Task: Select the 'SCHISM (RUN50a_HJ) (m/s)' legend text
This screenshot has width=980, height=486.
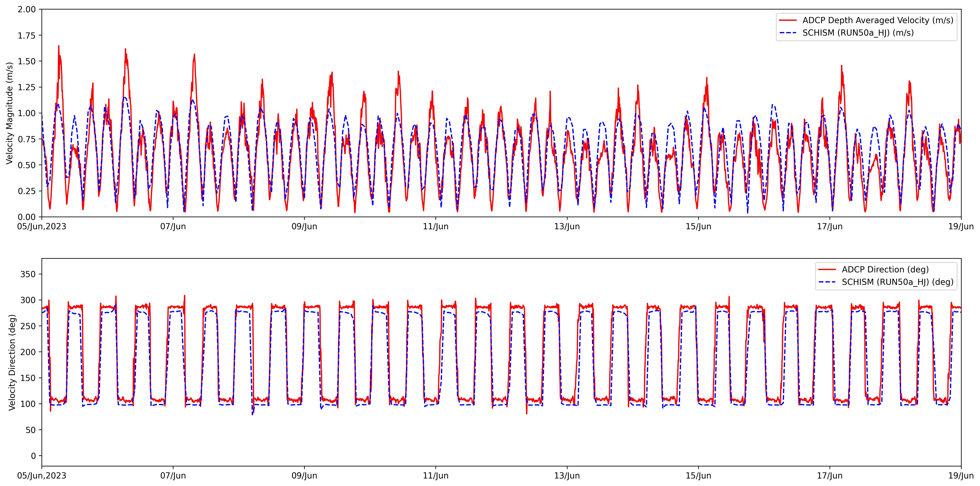Action: click(x=858, y=33)
